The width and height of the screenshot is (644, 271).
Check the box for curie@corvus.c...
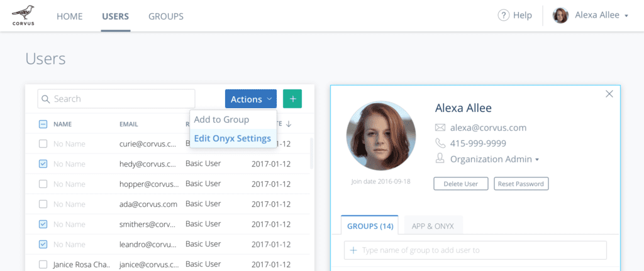pyautogui.click(x=43, y=144)
